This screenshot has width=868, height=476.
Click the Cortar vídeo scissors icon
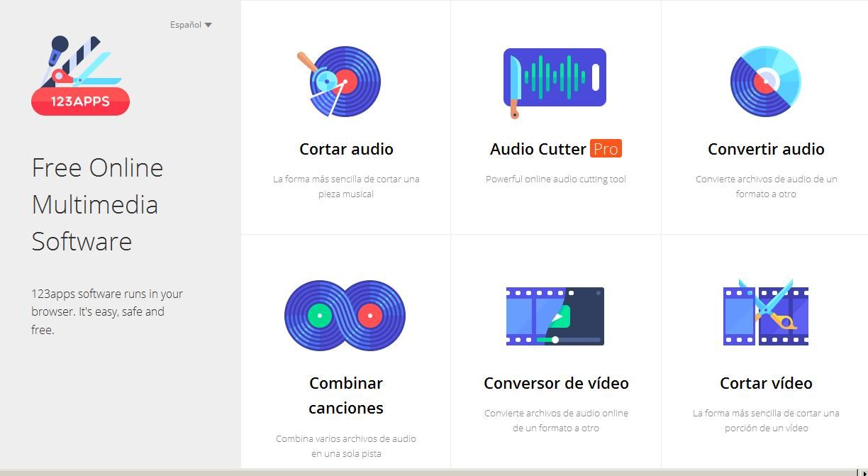click(765, 314)
